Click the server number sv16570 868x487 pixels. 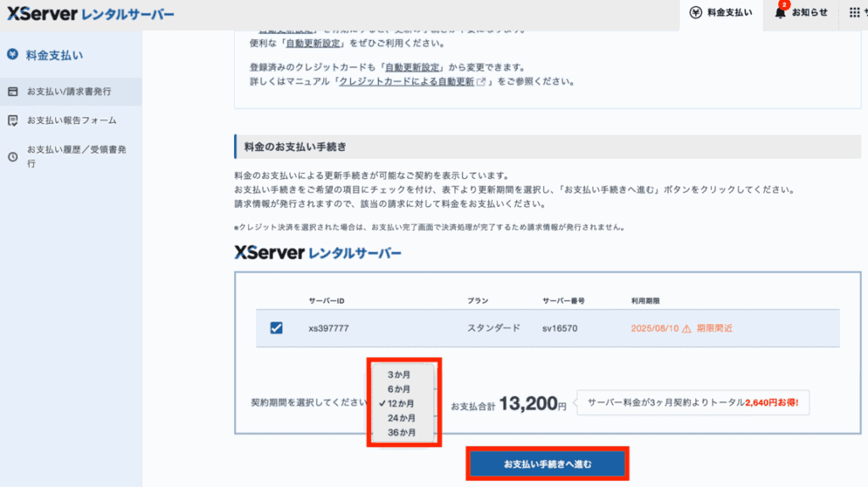click(559, 328)
